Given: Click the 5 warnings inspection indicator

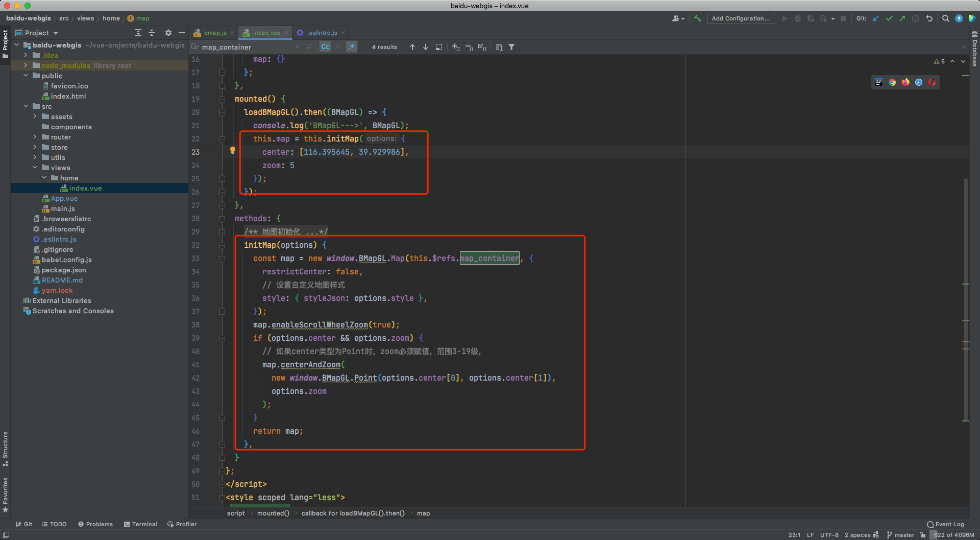Looking at the screenshot, I should [940, 61].
